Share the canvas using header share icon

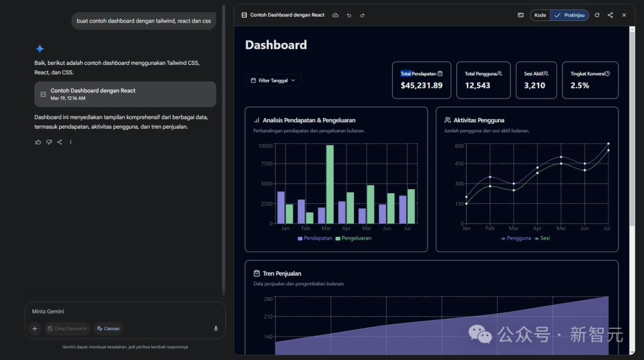point(611,15)
